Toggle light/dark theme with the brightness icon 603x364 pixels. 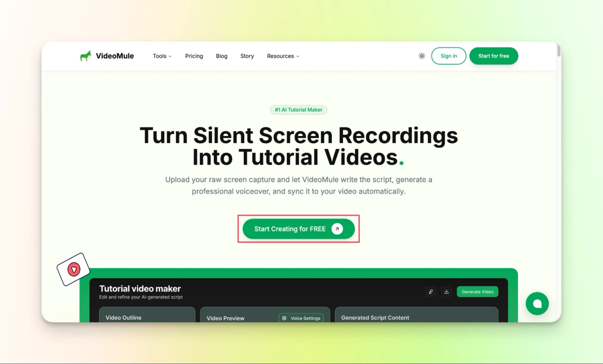pos(422,56)
